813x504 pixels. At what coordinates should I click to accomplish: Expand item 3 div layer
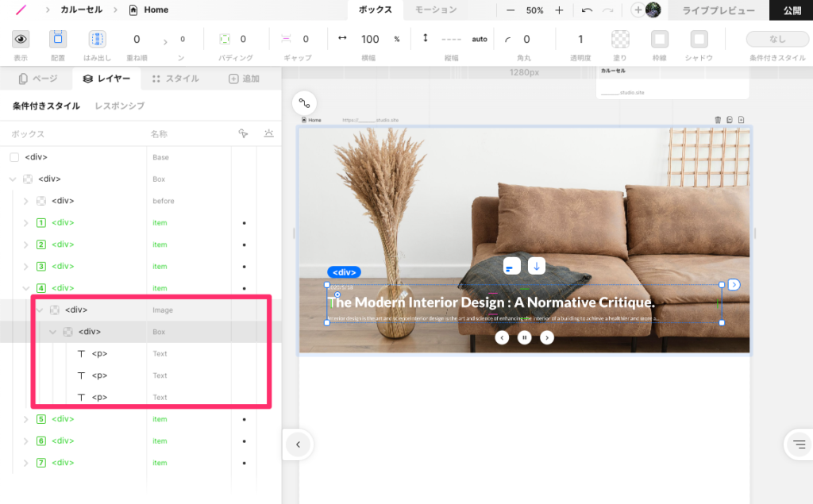tap(25, 266)
